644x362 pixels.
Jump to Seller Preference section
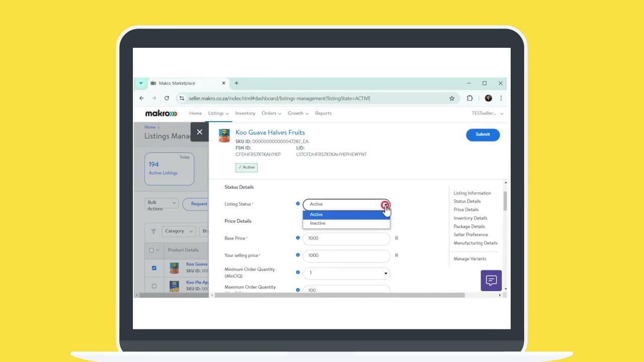tap(470, 235)
